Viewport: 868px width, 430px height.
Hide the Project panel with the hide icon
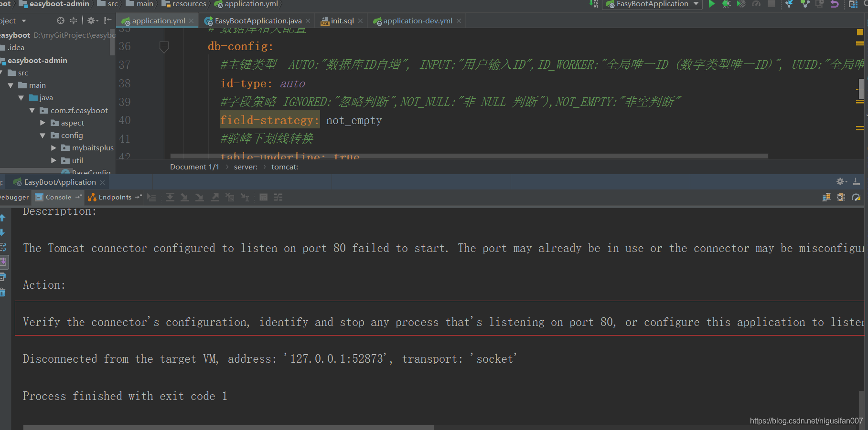[107, 21]
